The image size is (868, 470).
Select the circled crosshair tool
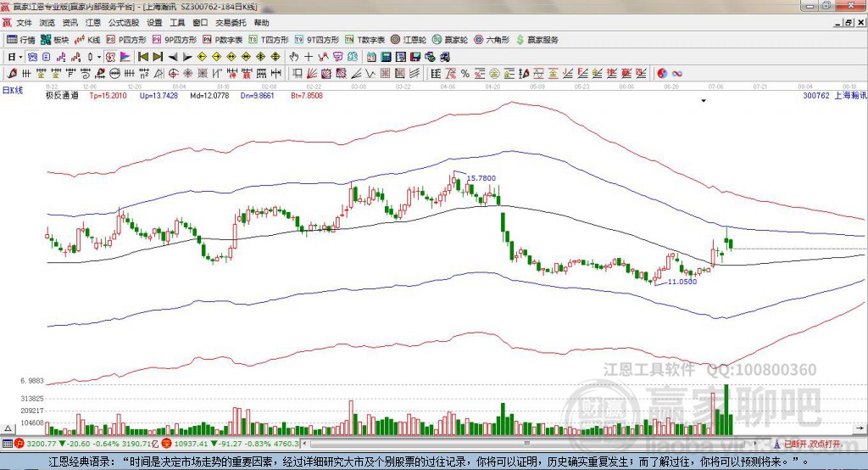[173, 73]
